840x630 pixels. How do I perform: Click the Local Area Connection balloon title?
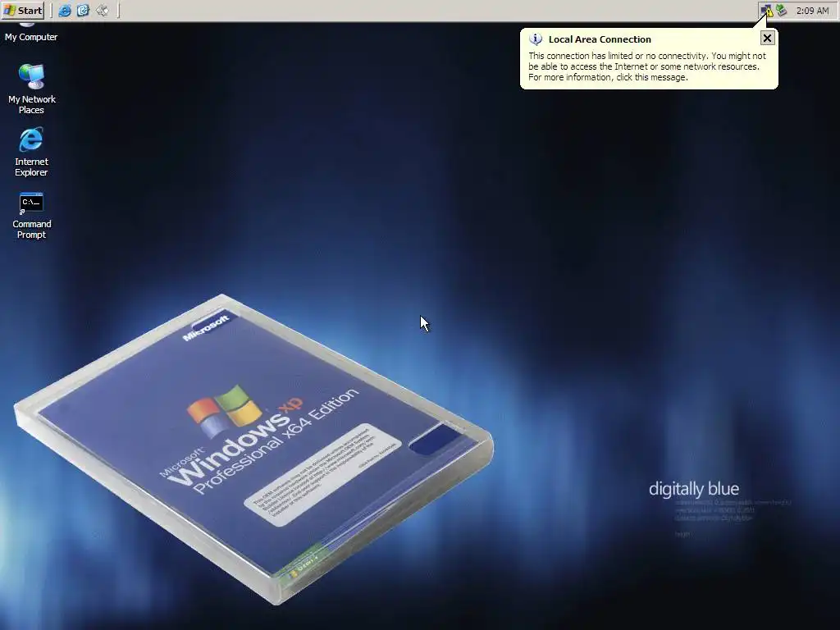point(600,39)
